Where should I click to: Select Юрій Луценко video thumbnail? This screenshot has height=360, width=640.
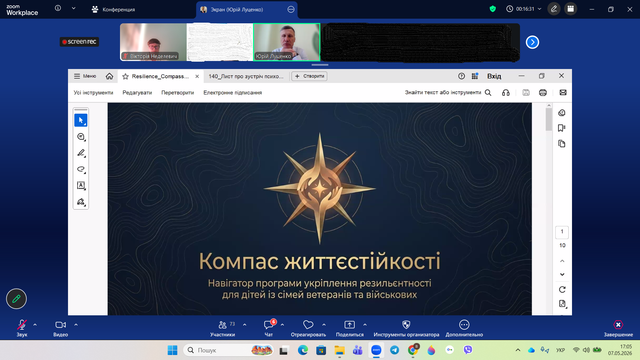[x=287, y=42]
